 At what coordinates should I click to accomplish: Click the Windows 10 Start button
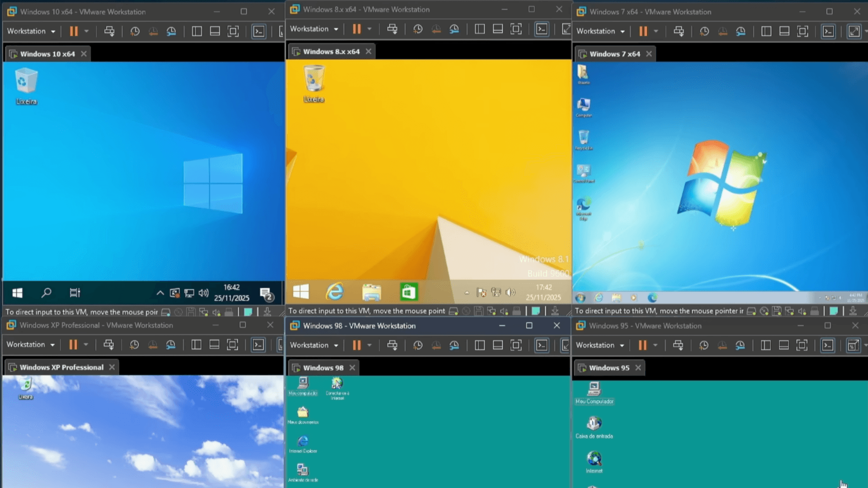(18, 293)
